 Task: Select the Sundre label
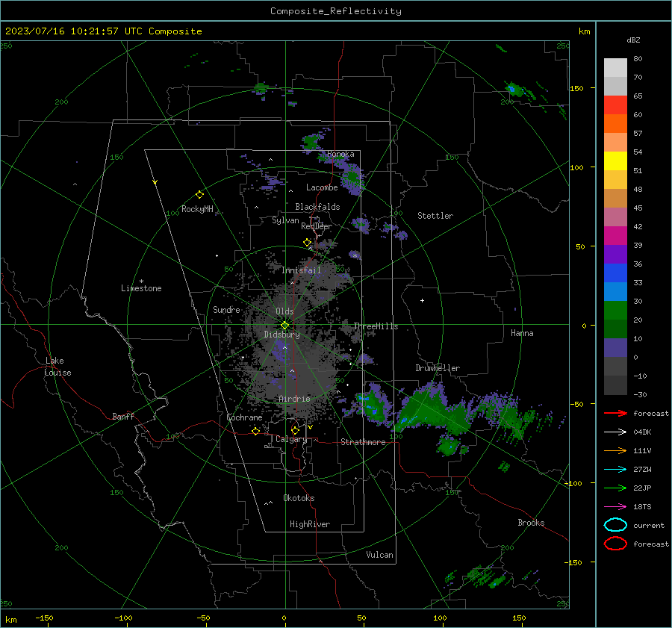(x=226, y=309)
